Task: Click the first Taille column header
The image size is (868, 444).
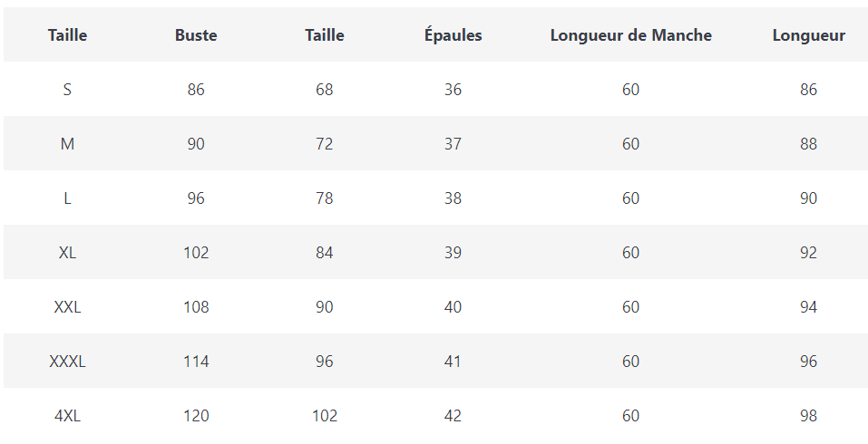Action: (67, 35)
